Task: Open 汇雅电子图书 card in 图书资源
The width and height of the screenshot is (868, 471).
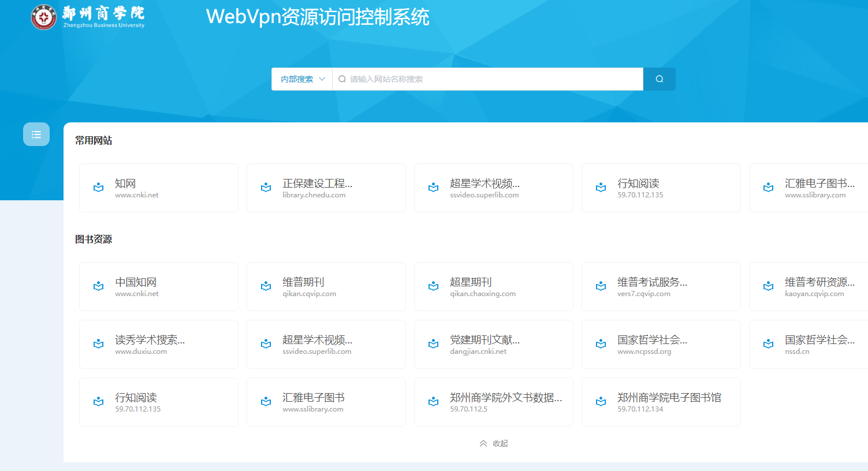Action: (326, 402)
